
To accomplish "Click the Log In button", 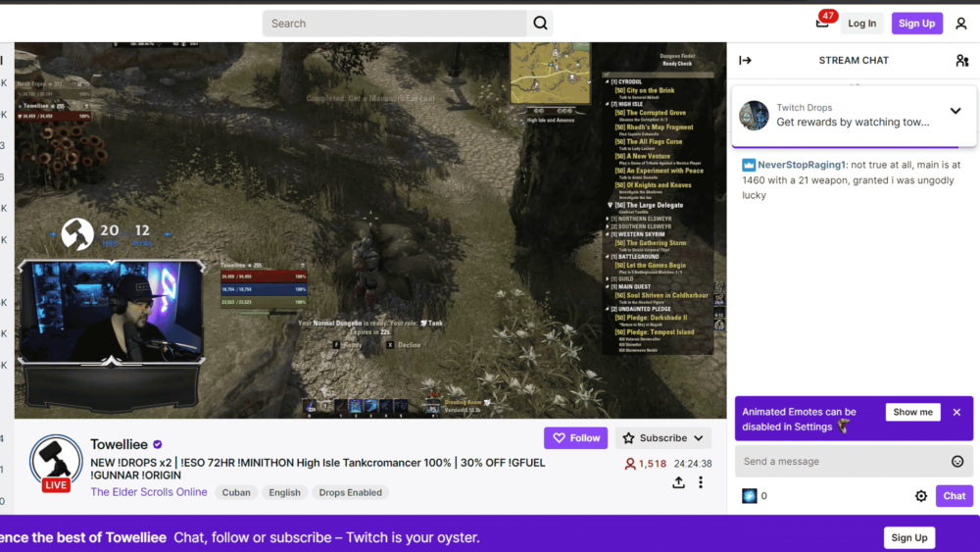I will (x=861, y=24).
